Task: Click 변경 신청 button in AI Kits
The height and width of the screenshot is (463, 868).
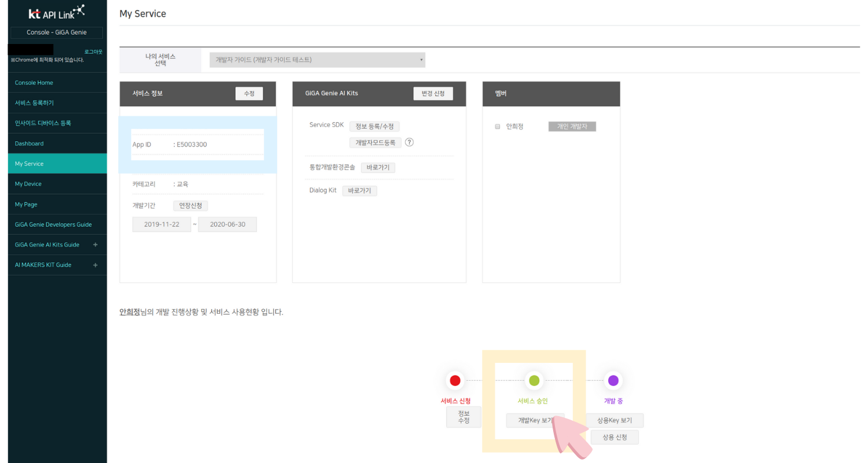Action: (433, 93)
